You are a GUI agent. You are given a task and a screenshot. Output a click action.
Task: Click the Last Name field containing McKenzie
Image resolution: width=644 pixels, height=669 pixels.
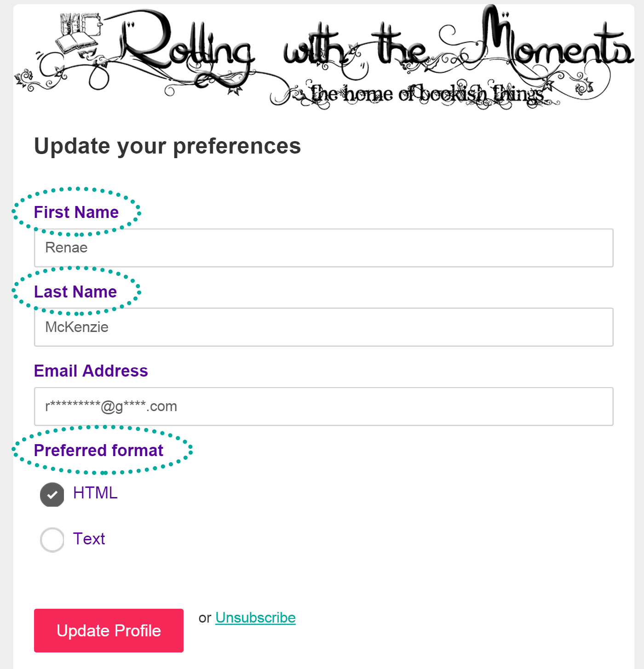(x=323, y=327)
